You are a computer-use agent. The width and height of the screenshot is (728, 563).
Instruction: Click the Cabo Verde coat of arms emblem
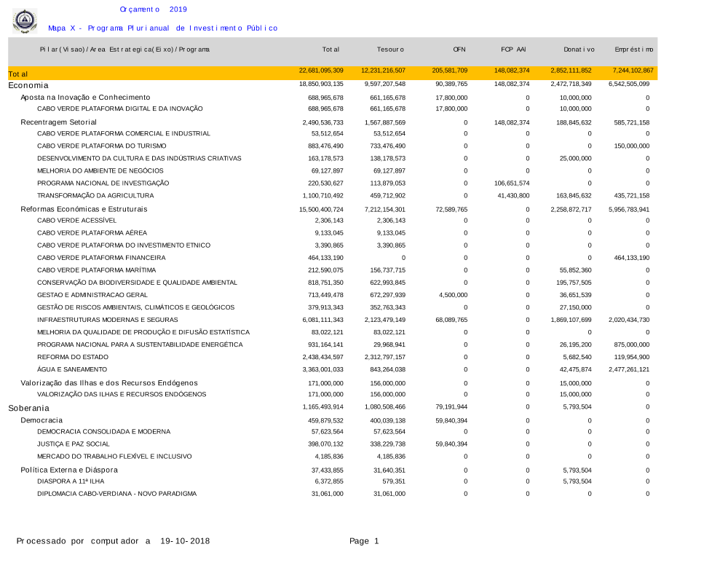(x=25, y=20)
